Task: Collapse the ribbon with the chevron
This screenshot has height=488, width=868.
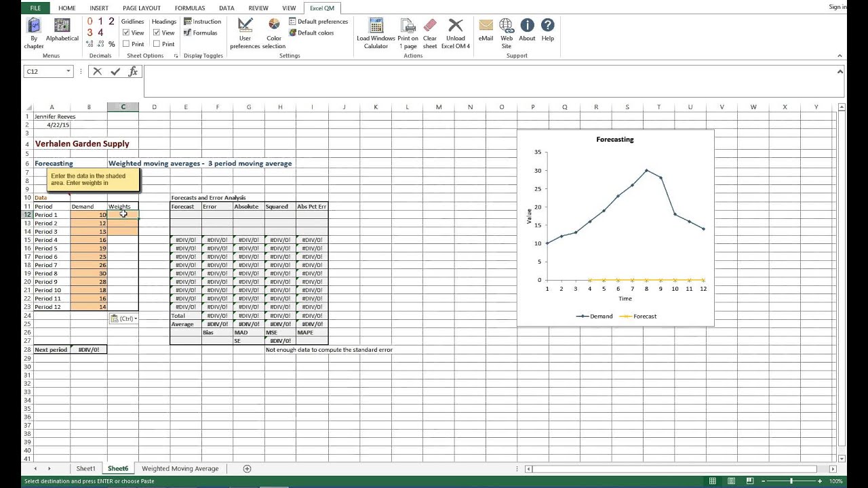Action: point(840,56)
